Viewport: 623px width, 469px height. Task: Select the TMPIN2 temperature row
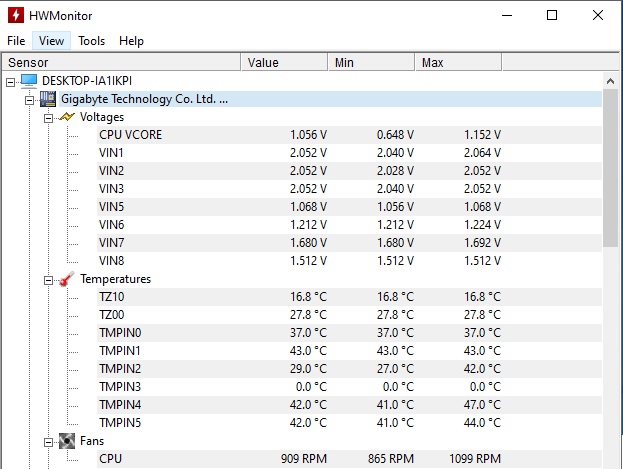[350, 369]
